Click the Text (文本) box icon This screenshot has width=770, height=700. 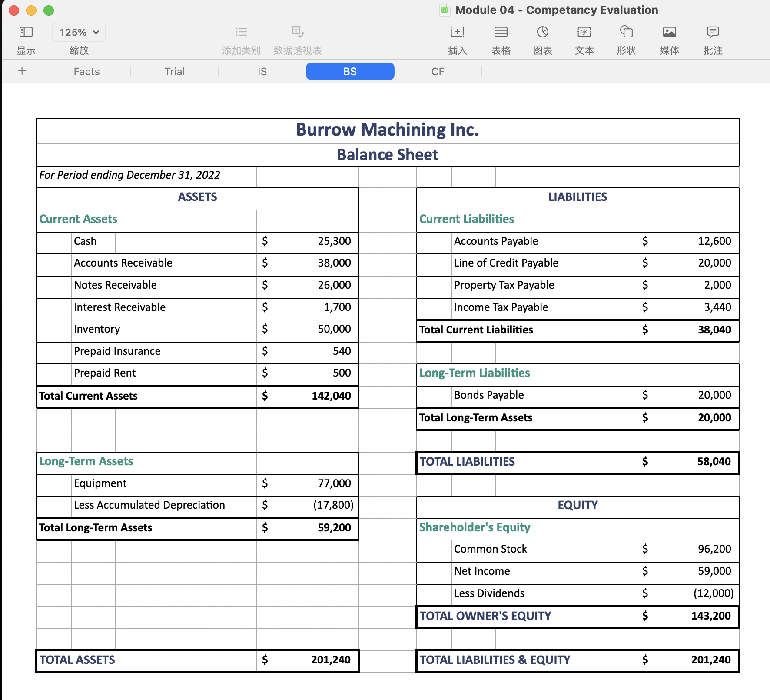(584, 32)
